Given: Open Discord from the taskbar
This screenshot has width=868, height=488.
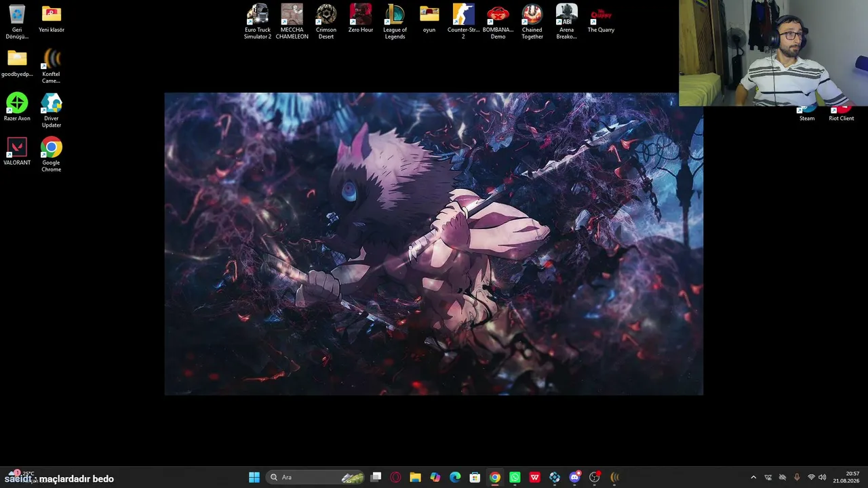Looking at the screenshot, I should pyautogui.click(x=575, y=477).
